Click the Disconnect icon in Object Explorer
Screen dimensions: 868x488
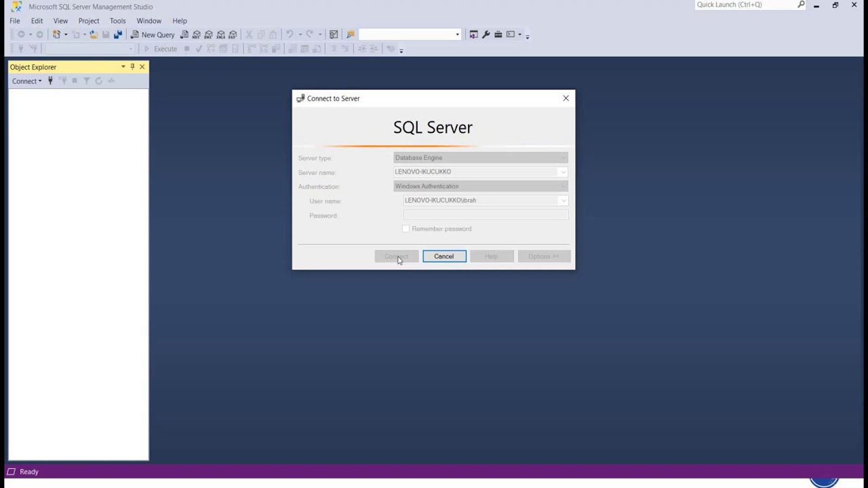tap(62, 81)
